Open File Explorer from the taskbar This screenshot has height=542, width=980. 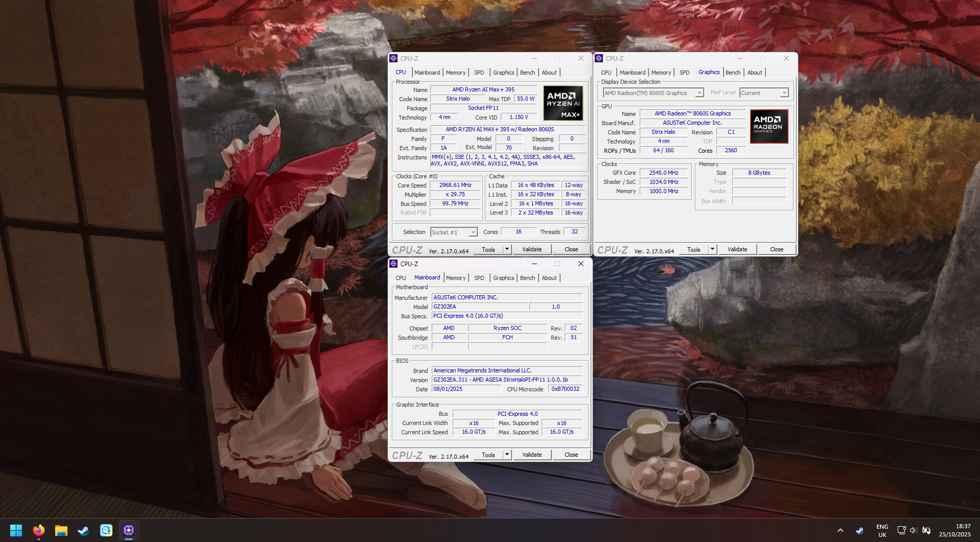pos(61,530)
